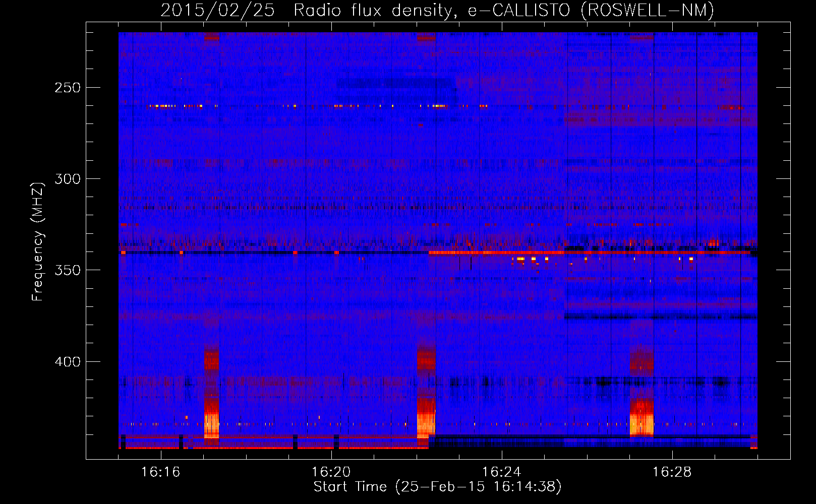Viewport: 816px width, 504px height.
Task: Click the 16:20 time tick label
Action: (x=331, y=472)
